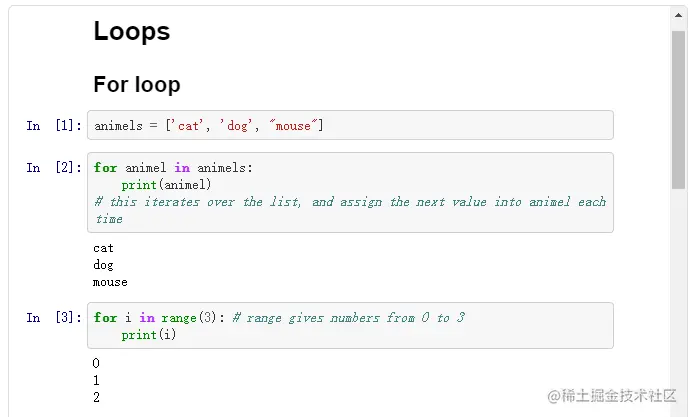
Task: Click the string 'dog' in cell 1
Action: tap(236, 126)
